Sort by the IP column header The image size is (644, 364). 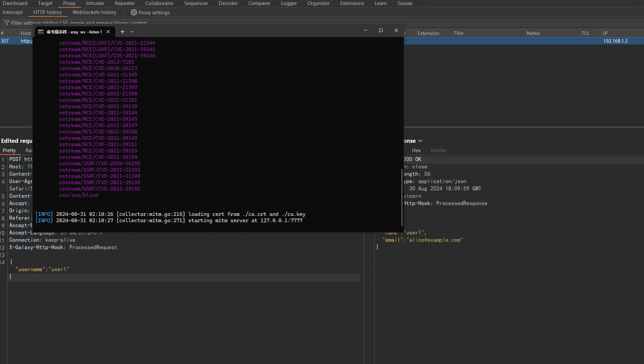pyautogui.click(x=605, y=33)
